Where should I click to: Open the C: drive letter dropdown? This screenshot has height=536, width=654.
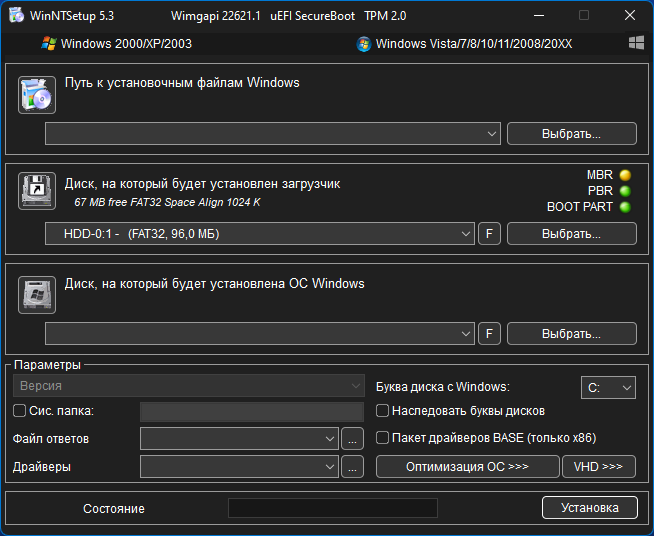[608, 388]
